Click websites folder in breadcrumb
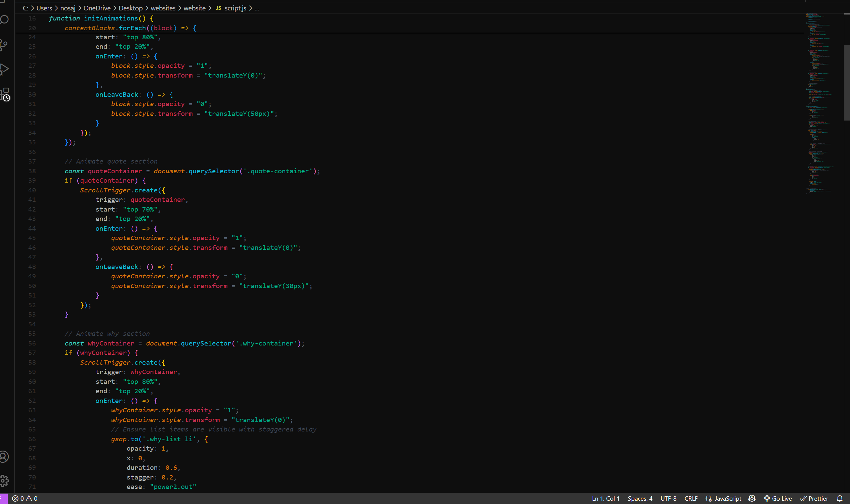 coord(163,8)
